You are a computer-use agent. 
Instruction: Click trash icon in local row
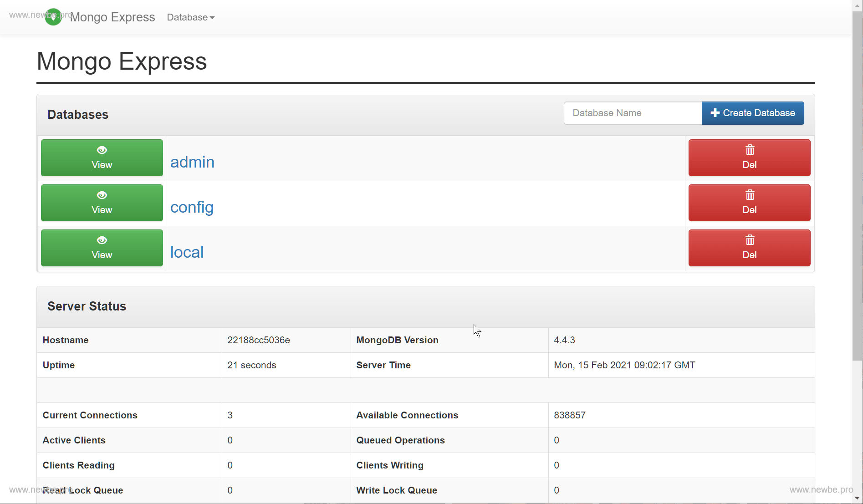click(x=750, y=240)
